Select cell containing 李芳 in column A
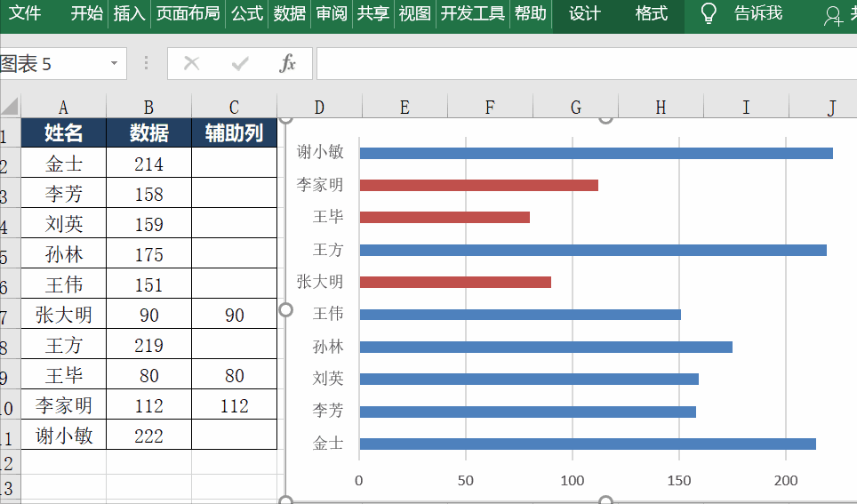Image resolution: width=857 pixels, height=504 pixels. click(x=63, y=193)
